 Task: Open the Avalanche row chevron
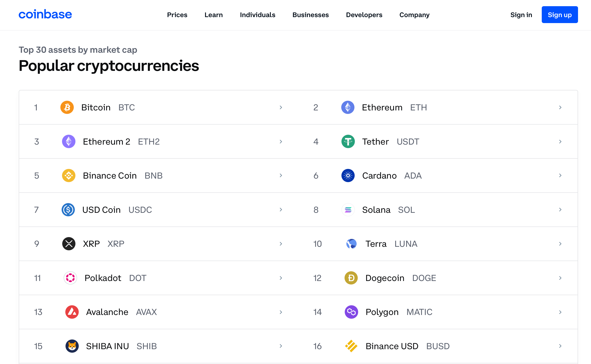coord(281,312)
